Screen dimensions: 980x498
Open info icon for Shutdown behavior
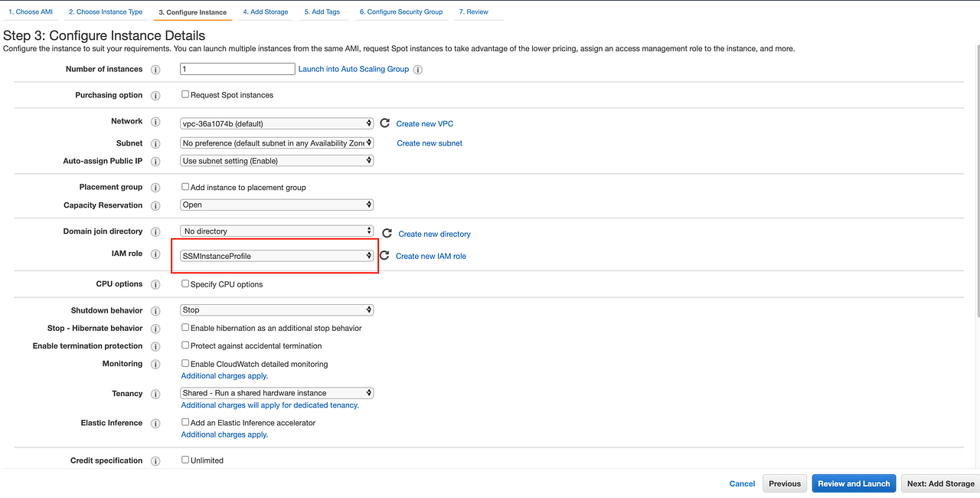155,311
